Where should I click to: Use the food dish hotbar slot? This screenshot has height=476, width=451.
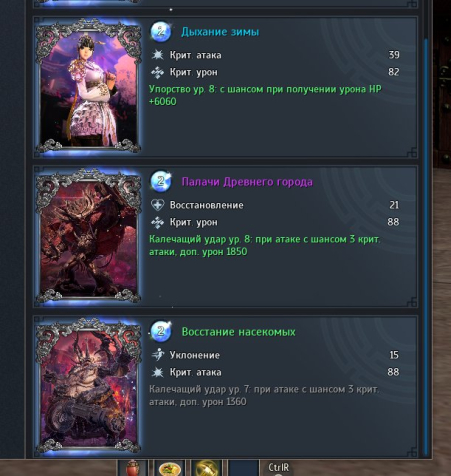tap(170, 468)
